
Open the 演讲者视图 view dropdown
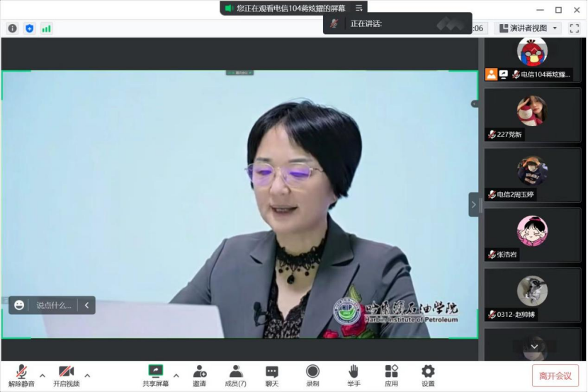pos(528,28)
